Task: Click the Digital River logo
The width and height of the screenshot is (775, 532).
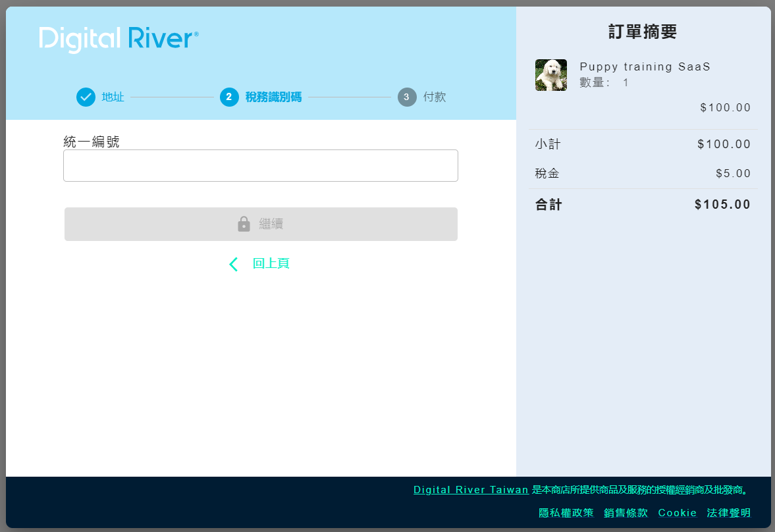Action: coord(119,39)
